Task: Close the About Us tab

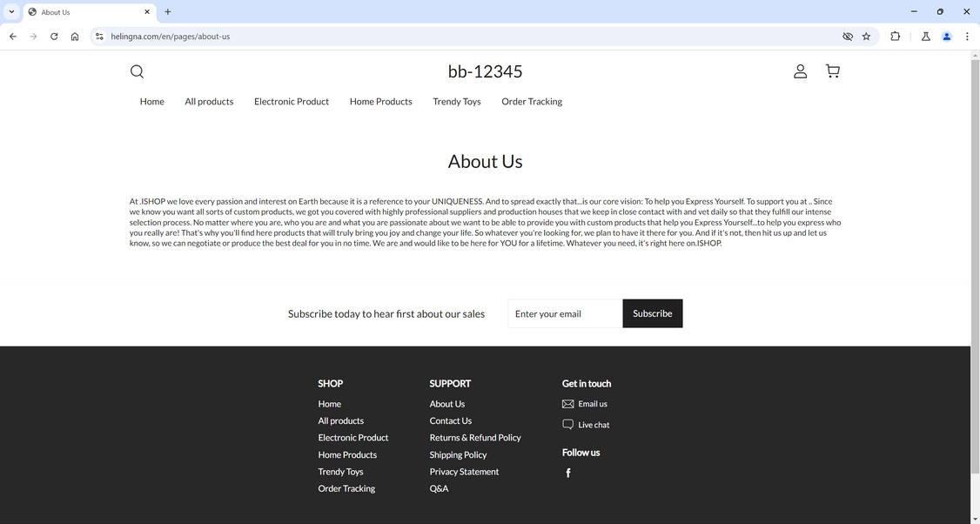Action: point(147,12)
